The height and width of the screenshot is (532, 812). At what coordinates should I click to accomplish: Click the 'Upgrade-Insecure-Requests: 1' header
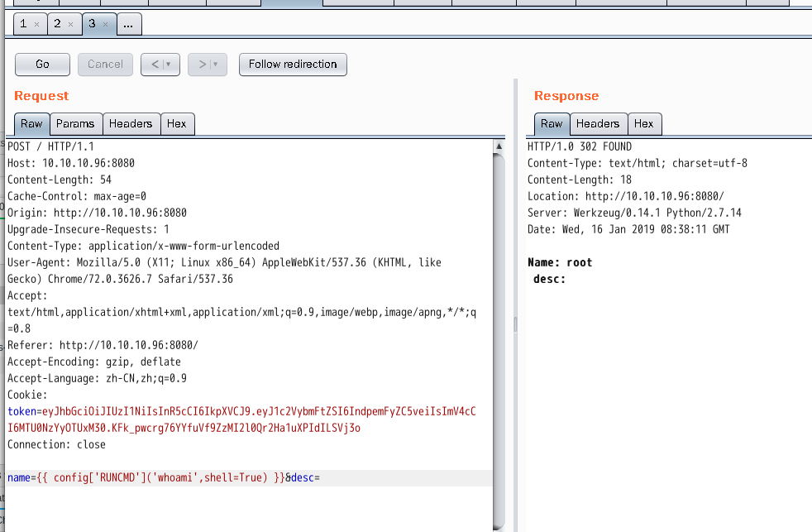point(88,229)
